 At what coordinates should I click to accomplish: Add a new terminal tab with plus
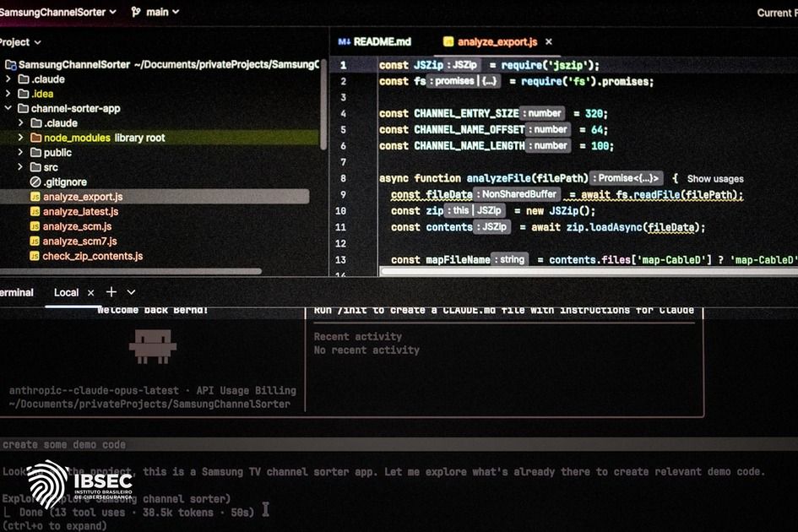point(111,291)
